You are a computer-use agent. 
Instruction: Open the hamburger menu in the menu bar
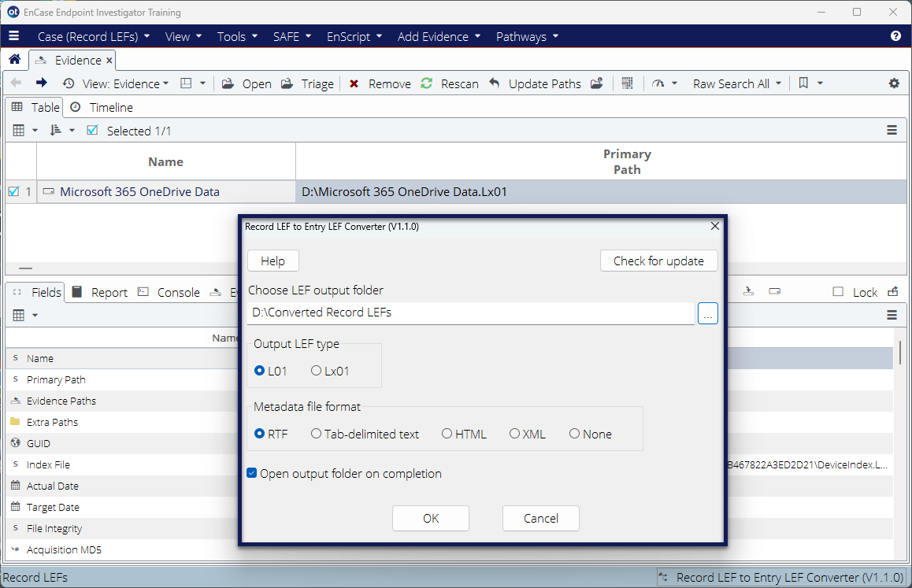pos(14,36)
